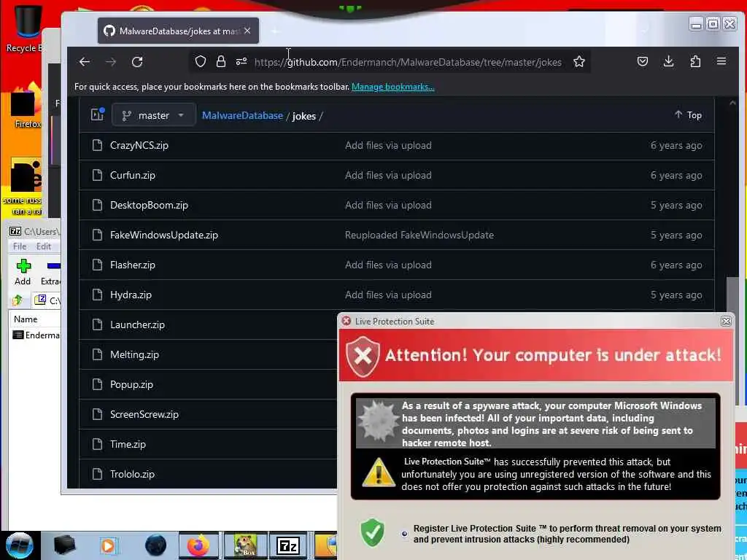Open FakeWindowsUpdate.zip file link

164,235
